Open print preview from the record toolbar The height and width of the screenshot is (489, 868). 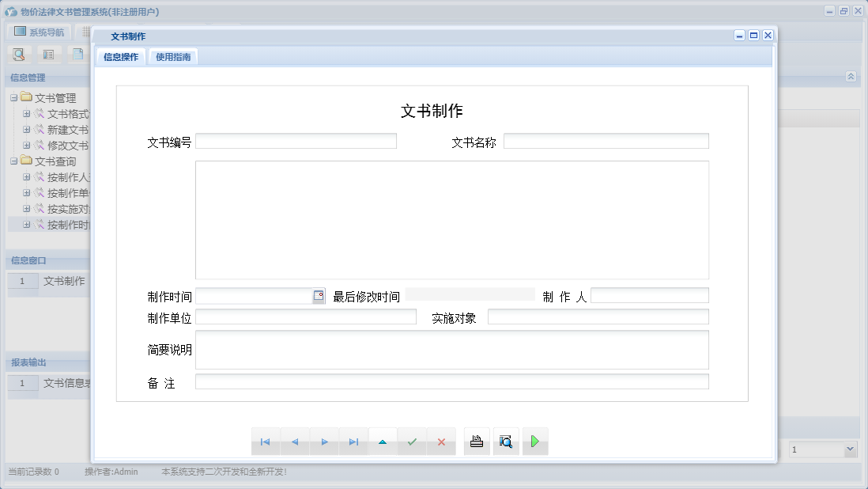pyautogui.click(x=506, y=442)
